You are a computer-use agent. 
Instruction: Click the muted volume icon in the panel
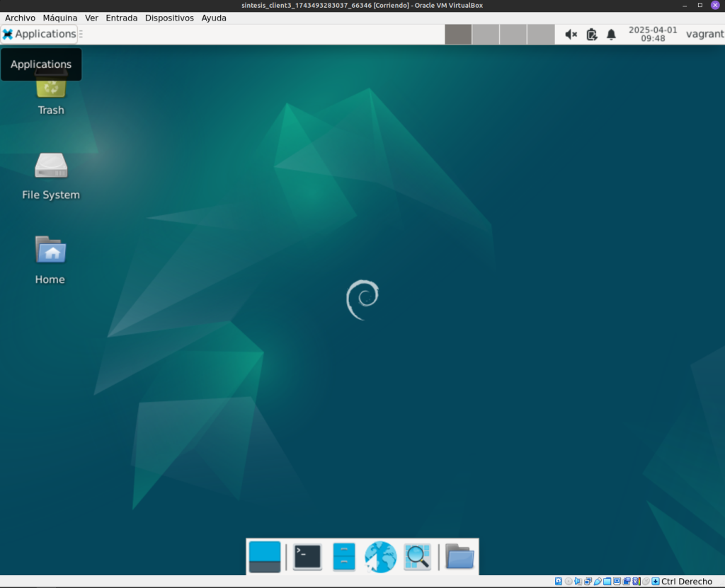tap(571, 35)
